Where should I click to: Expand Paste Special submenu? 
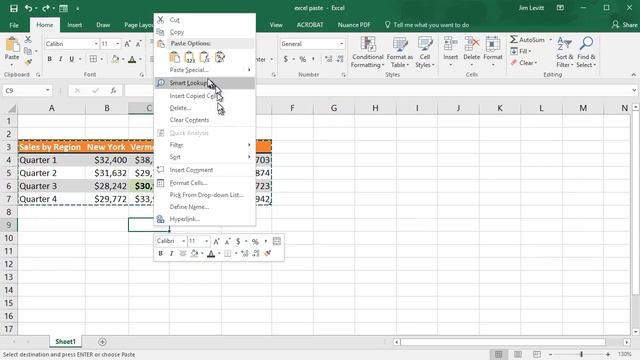[x=204, y=70]
